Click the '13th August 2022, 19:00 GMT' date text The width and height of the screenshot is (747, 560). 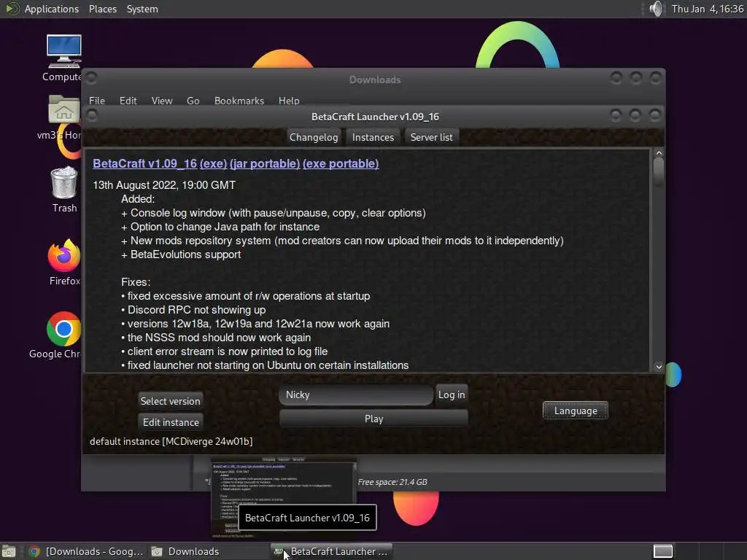coord(164,184)
